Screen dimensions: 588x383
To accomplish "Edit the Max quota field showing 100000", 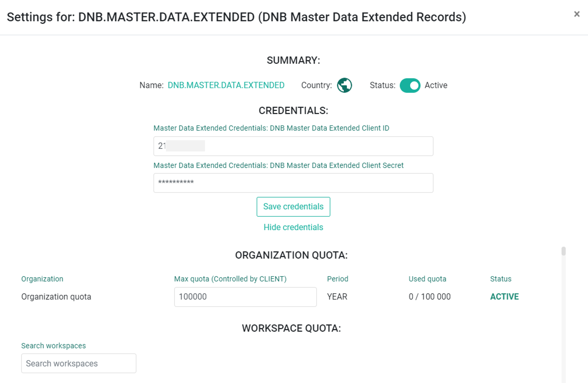I will pos(245,296).
